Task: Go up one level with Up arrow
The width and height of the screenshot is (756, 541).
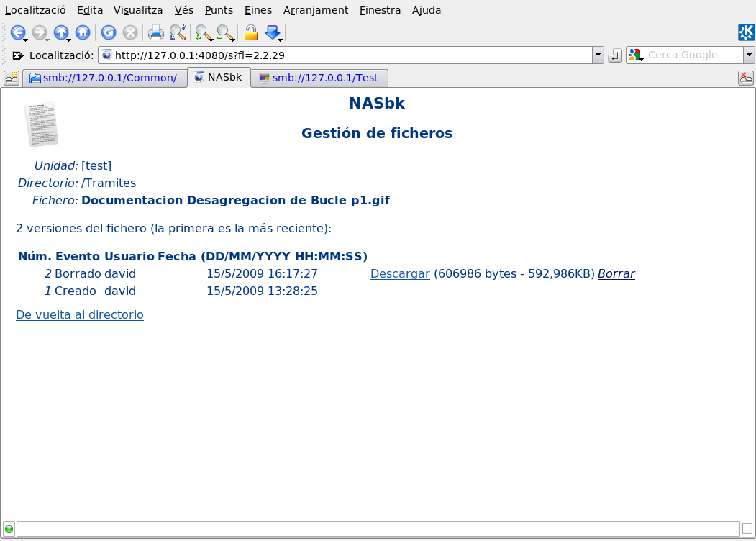Action: pos(61,32)
